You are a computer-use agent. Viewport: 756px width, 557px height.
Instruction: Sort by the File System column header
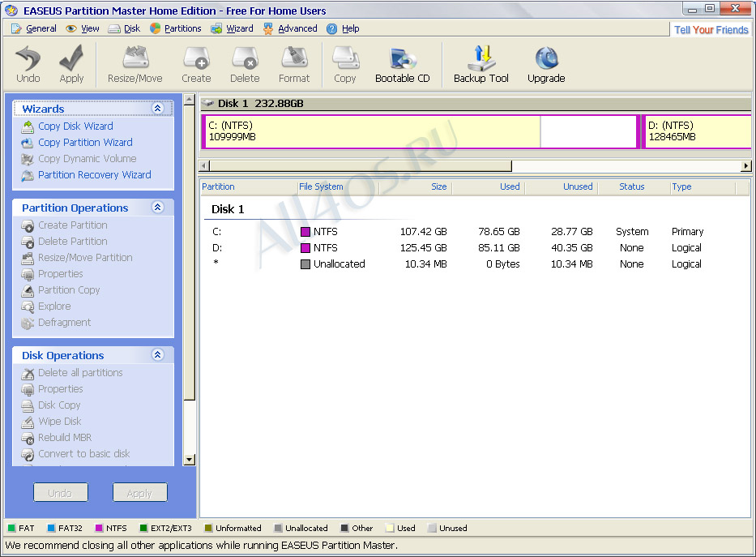coord(338,187)
